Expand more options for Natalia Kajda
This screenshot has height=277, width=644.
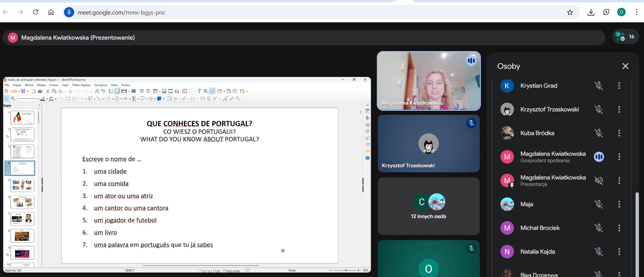pyautogui.click(x=619, y=252)
